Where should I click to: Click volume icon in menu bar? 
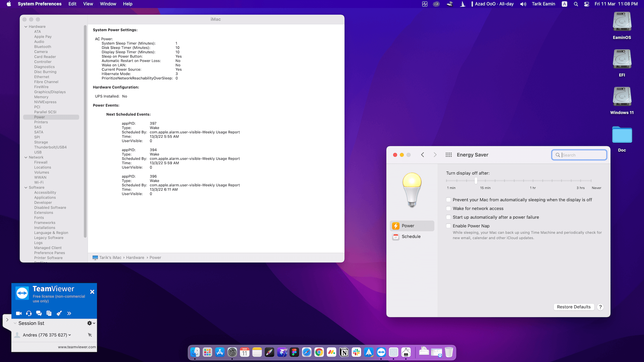point(523,4)
